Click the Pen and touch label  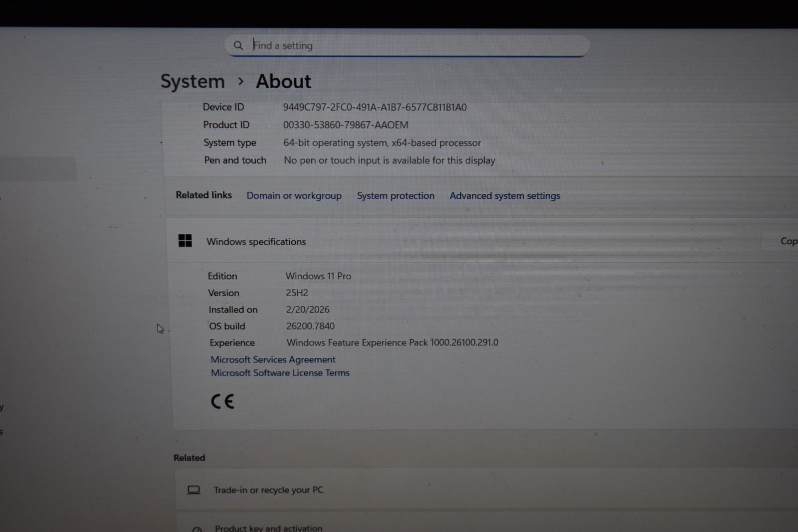pyautogui.click(x=235, y=160)
